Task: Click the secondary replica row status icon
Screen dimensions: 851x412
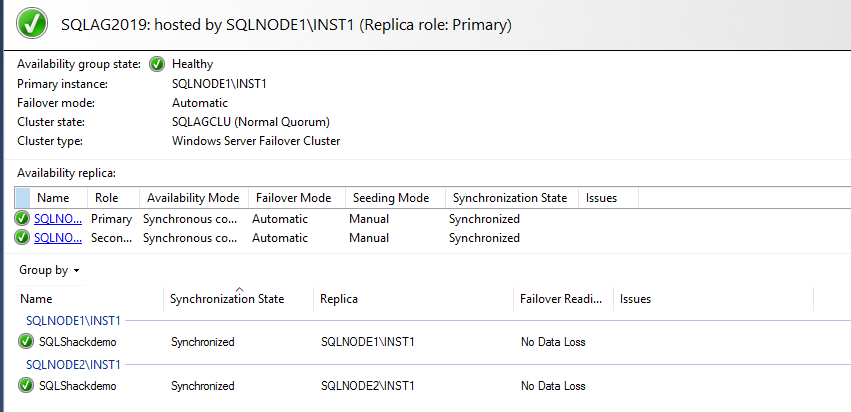Action: coord(22,238)
